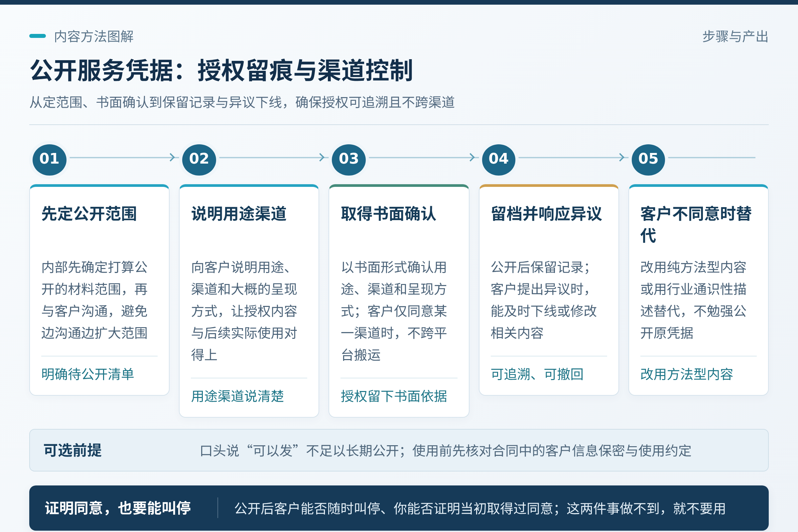Click the subtitle starting with 从定范围

click(242, 102)
